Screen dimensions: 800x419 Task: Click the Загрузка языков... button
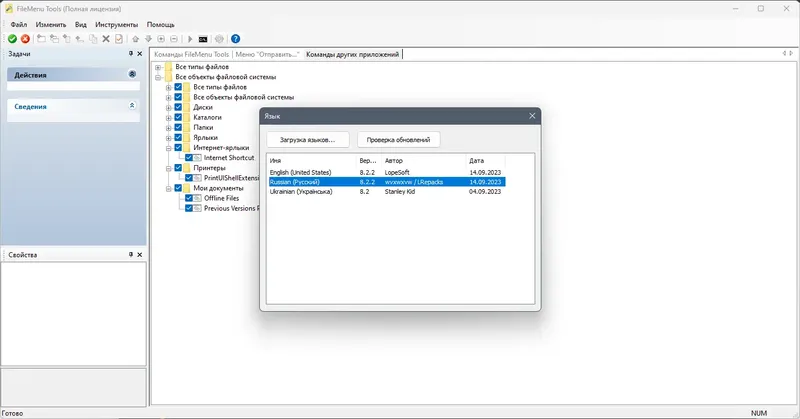[308, 139]
